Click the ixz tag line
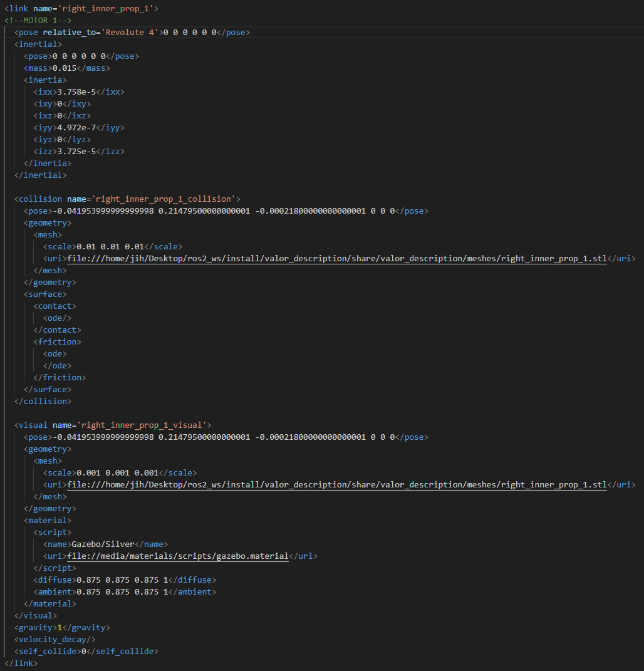Image resolution: width=644 pixels, height=671 pixels. [x=62, y=115]
